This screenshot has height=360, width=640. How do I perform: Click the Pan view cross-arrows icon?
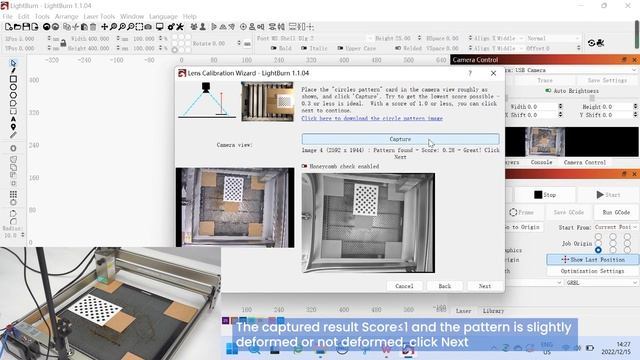click(104, 27)
